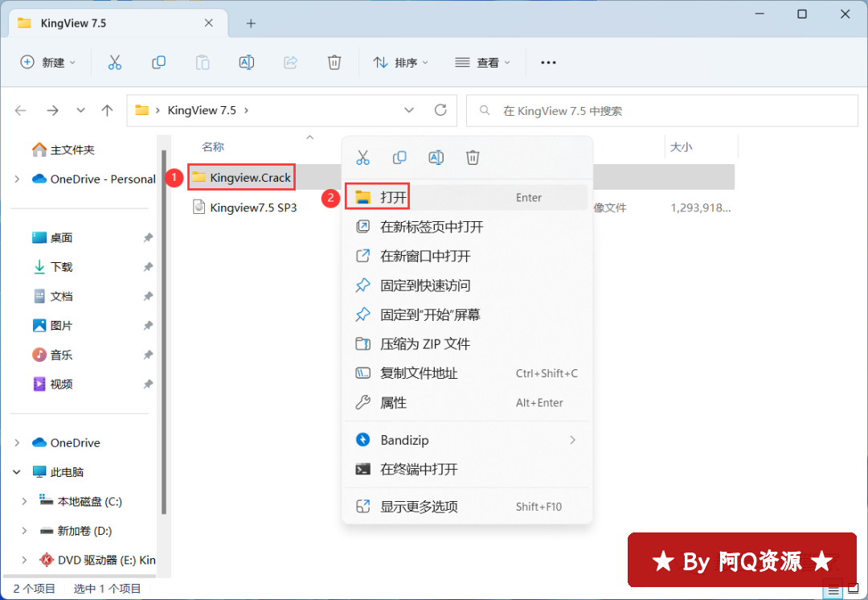Choose 打开 (Open) in the context menu
868x600 pixels.
[x=466, y=197]
